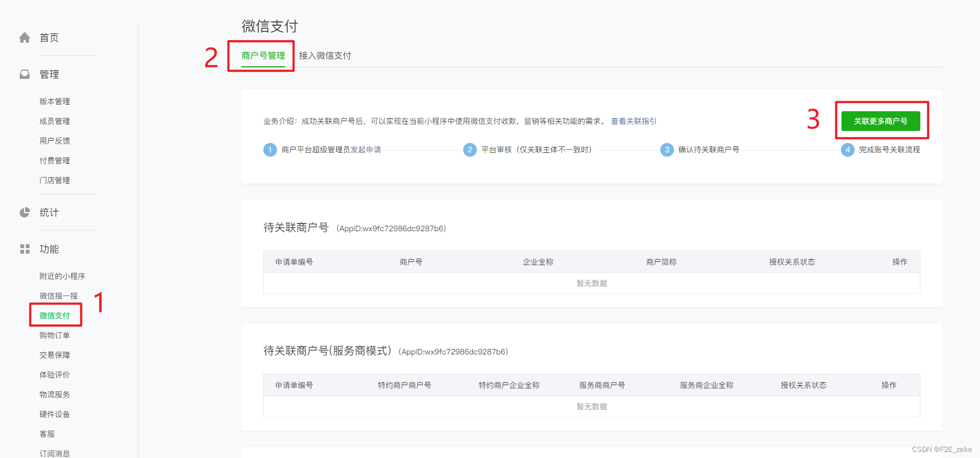The height and width of the screenshot is (458, 980).
Task: Open 购物订单
Action: tap(55, 335)
